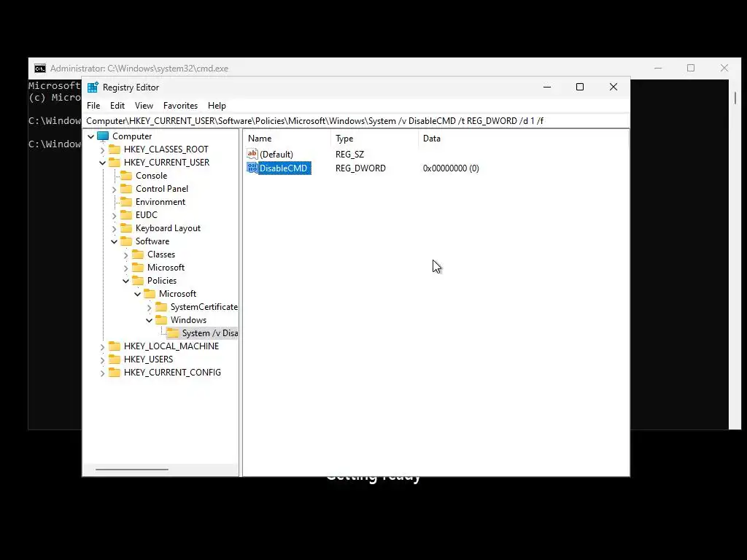The width and height of the screenshot is (747, 560).
Task: Click the Classes folder icon
Action: [x=138, y=254]
